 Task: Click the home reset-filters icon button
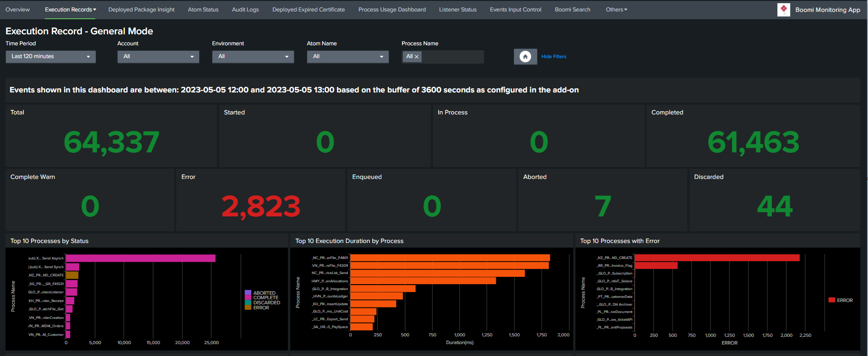tap(525, 57)
